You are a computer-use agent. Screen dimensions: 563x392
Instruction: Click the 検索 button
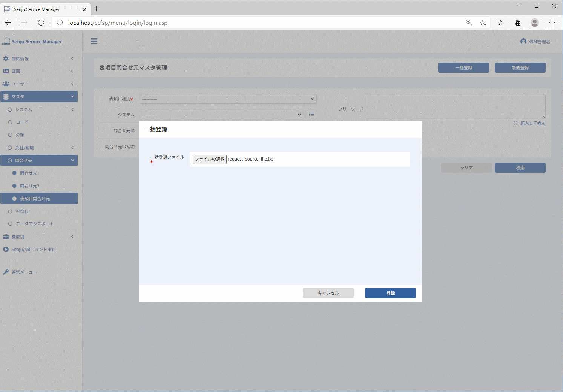point(520,168)
